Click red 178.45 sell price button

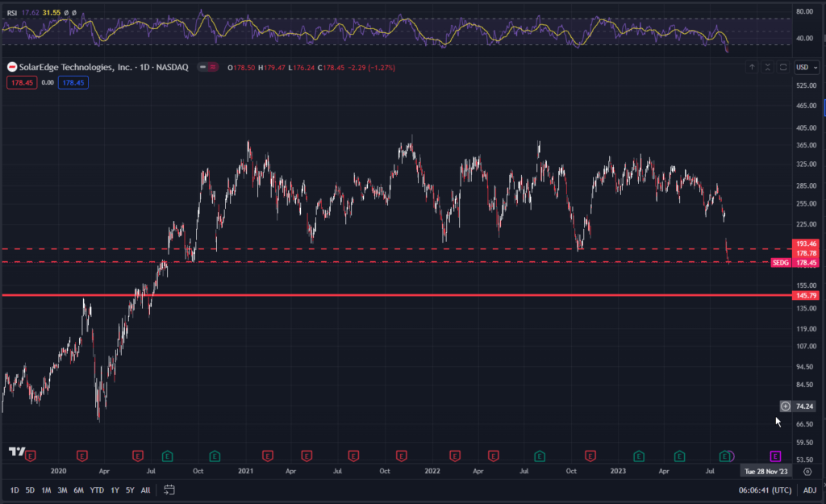click(22, 83)
